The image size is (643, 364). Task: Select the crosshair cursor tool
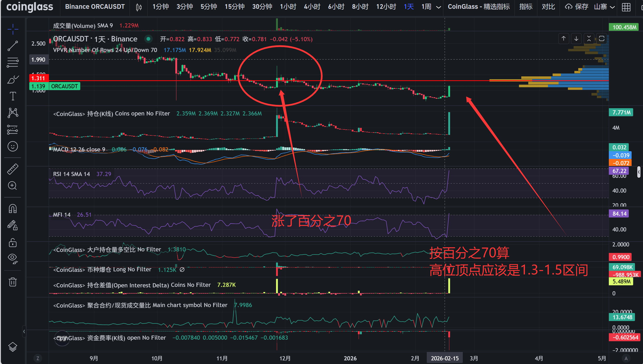tap(12, 29)
